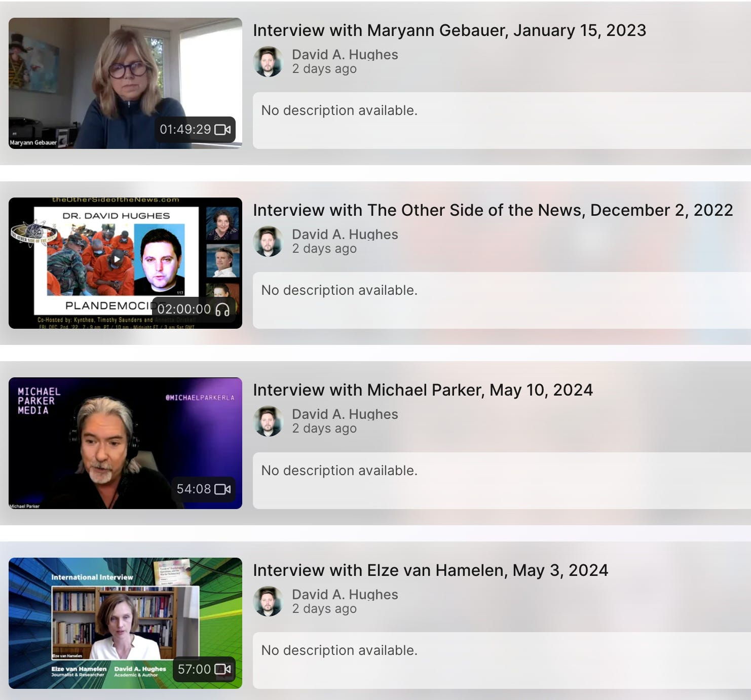Click author avatar under Maryann Gebauer interview title
The image size is (751, 700).
[x=268, y=62]
